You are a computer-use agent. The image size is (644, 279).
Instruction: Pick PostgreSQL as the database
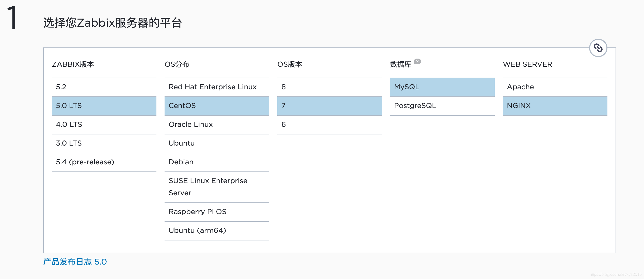point(442,106)
